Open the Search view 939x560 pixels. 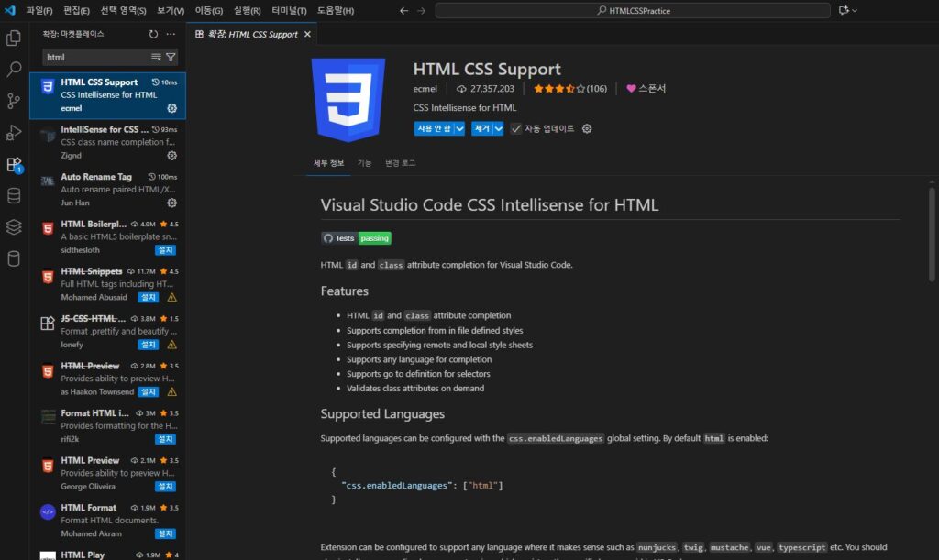(13, 69)
